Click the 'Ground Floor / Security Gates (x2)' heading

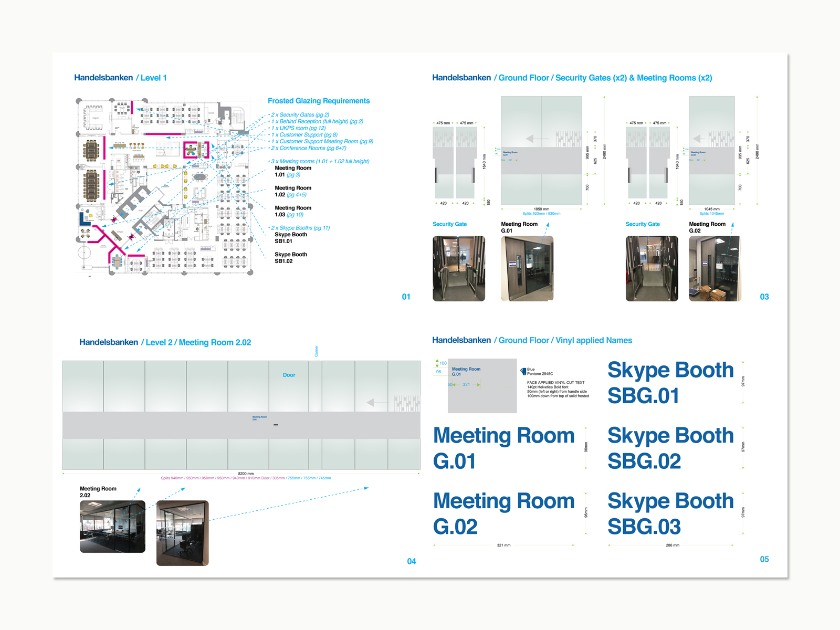(572, 78)
